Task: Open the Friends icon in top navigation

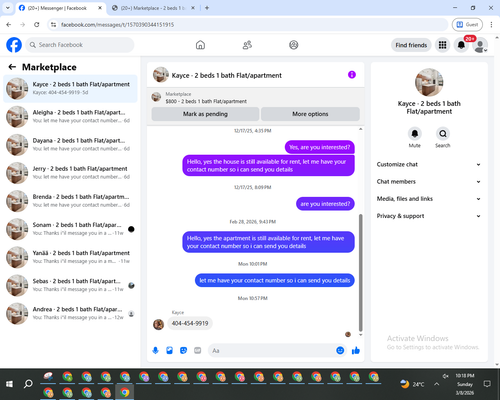Action: coord(247,45)
